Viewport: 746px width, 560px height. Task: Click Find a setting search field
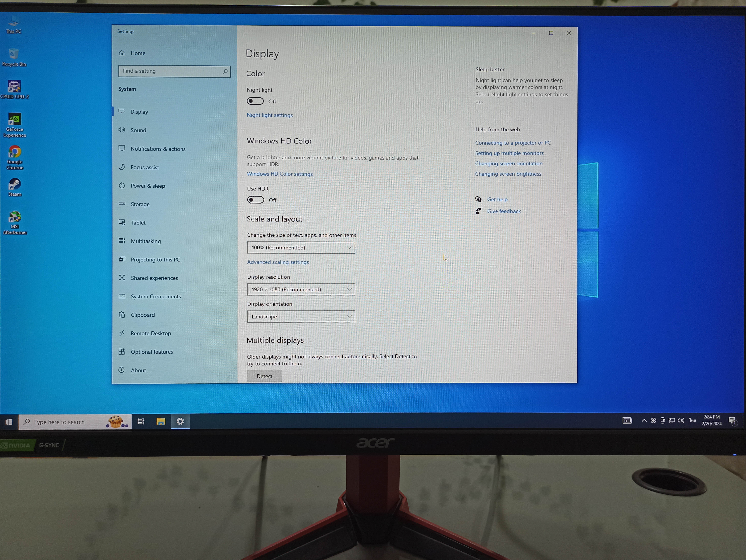point(174,71)
